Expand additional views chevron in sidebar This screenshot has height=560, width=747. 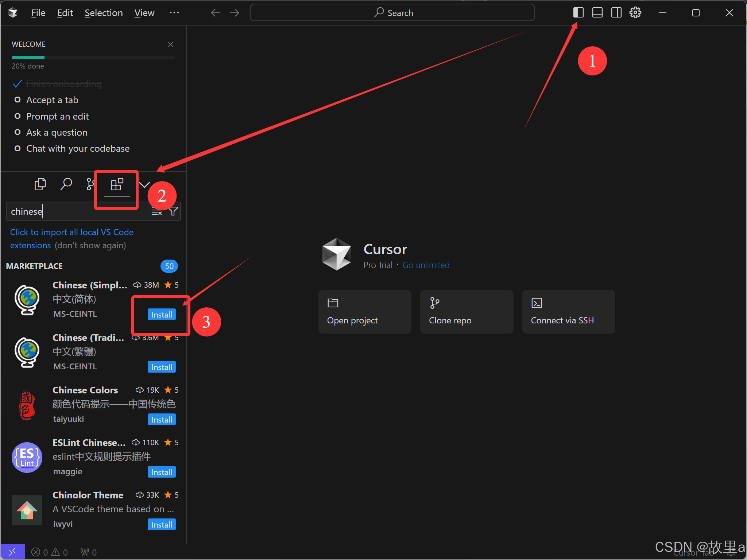coord(144,184)
